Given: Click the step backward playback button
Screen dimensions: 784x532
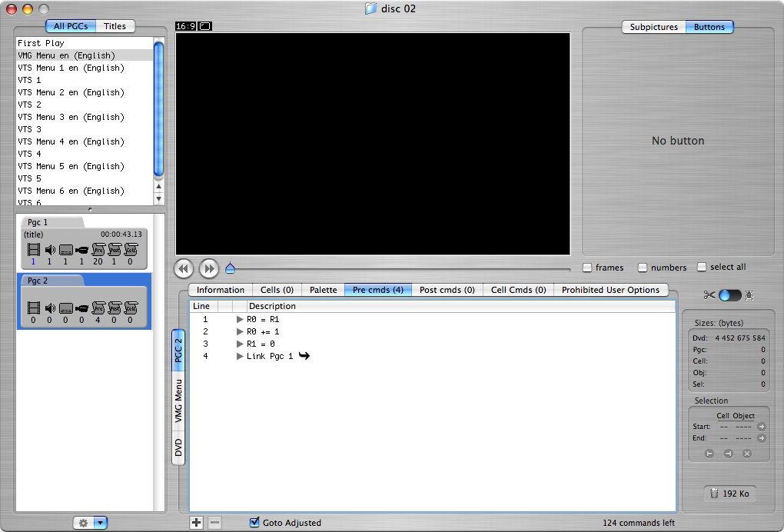Looking at the screenshot, I should point(184,268).
